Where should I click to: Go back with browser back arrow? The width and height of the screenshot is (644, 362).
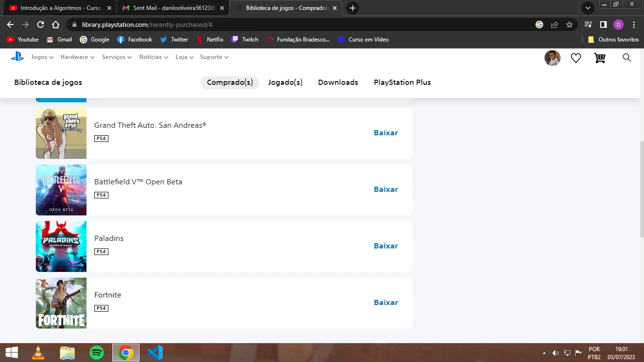[10, 25]
